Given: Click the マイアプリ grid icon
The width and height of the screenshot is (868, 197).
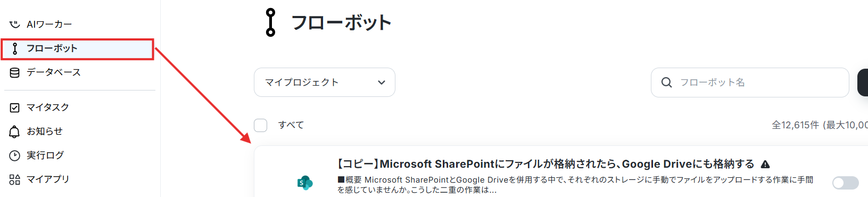Looking at the screenshot, I should (x=15, y=179).
